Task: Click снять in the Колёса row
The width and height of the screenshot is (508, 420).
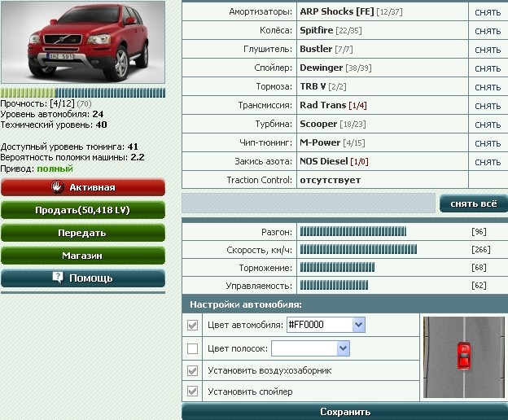Action: click(488, 32)
